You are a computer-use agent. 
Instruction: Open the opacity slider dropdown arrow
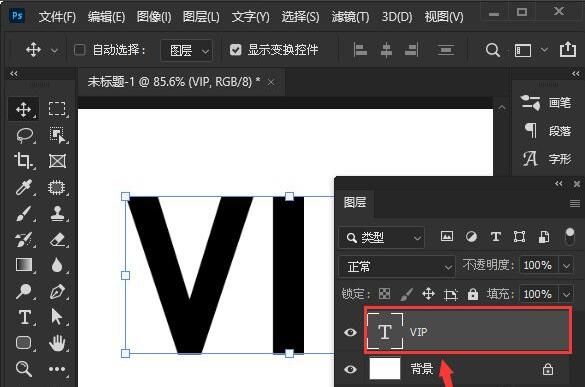coord(566,266)
